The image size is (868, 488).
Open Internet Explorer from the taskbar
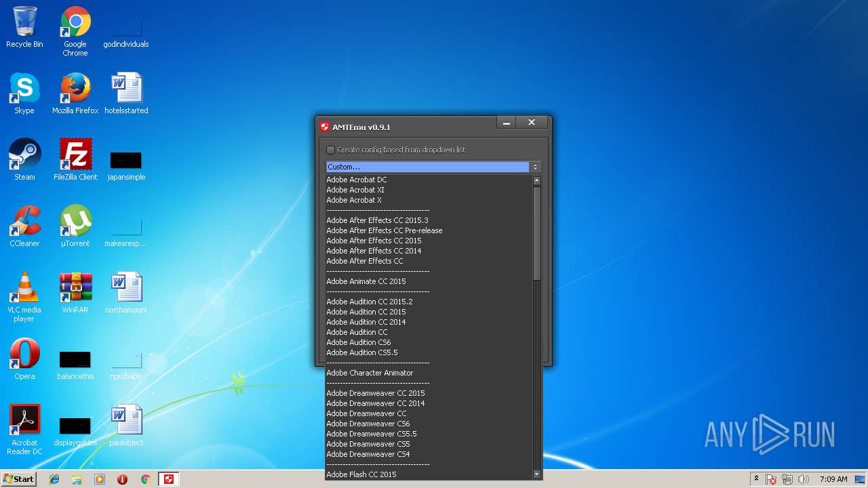click(54, 479)
